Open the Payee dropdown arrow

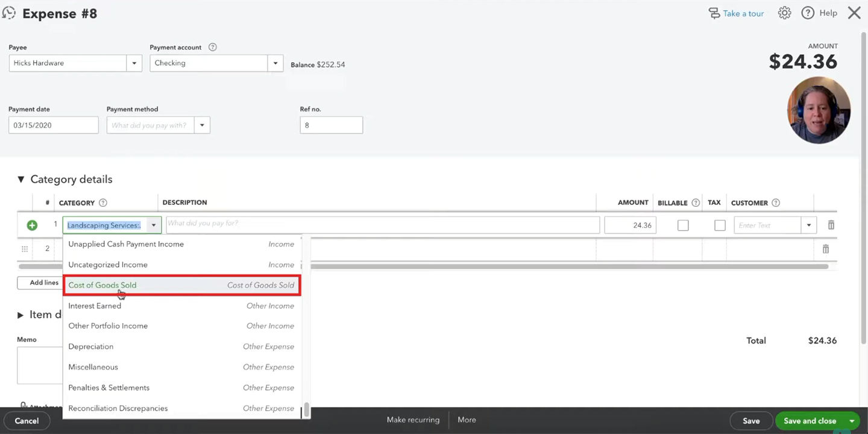(x=134, y=63)
